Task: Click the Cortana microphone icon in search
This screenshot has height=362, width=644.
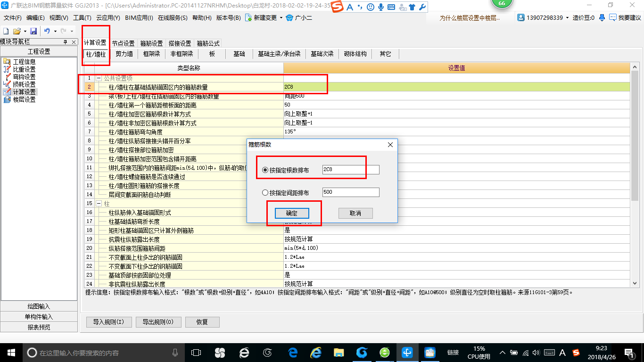Action: (175, 352)
